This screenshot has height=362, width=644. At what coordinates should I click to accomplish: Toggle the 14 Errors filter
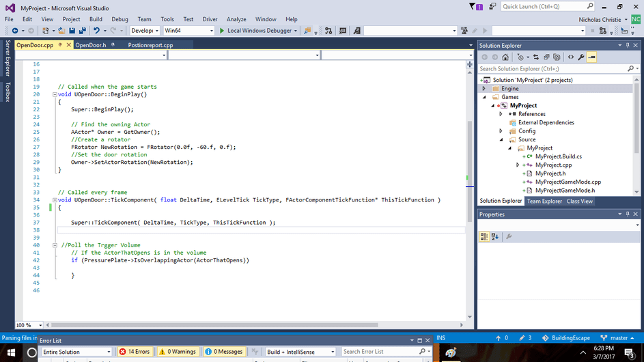coord(135,352)
